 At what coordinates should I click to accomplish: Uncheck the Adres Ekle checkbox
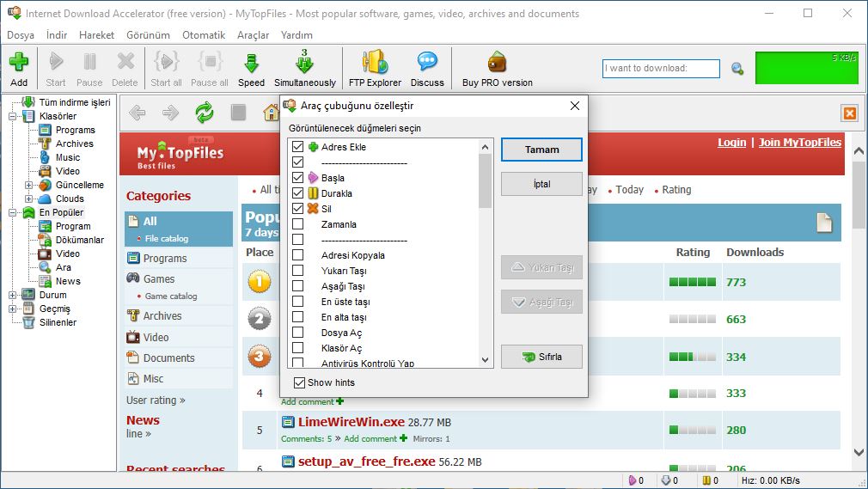[298, 147]
